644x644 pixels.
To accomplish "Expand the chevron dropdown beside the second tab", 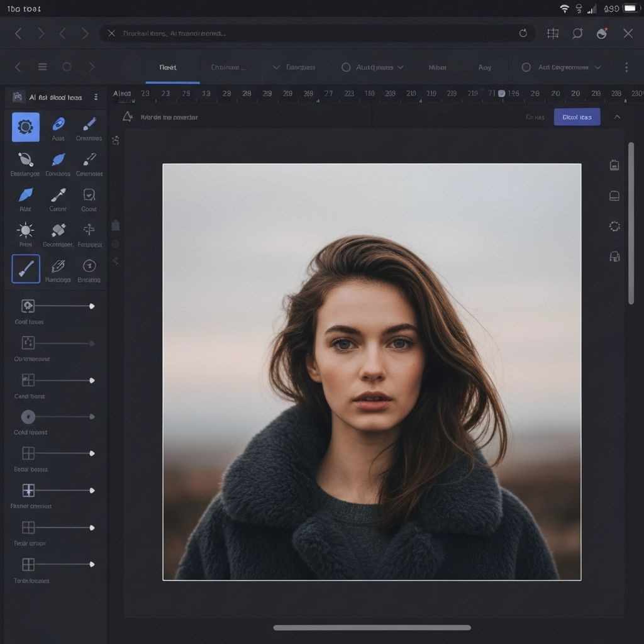I will (275, 67).
